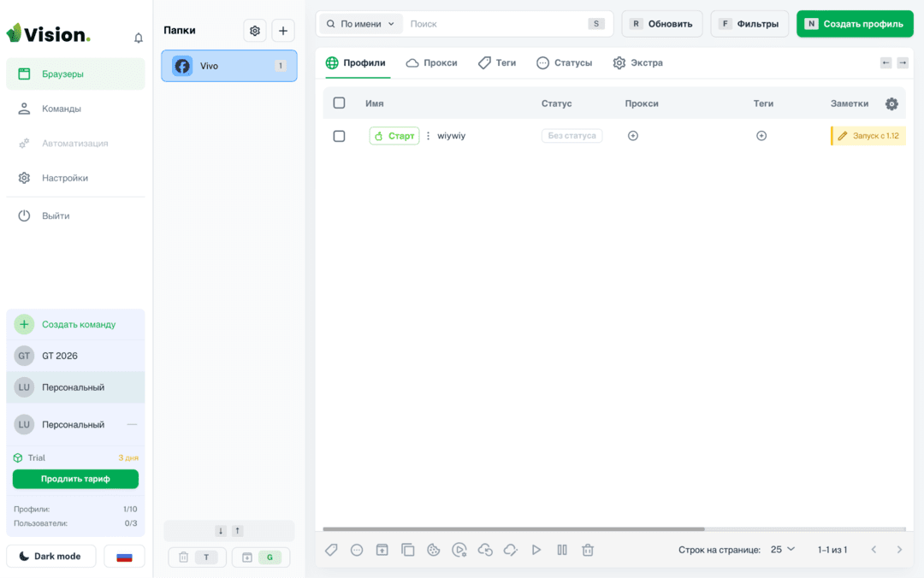The image size is (924, 578).
Task: Click the trash icon in the bottom toolbar
Action: point(588,550)
